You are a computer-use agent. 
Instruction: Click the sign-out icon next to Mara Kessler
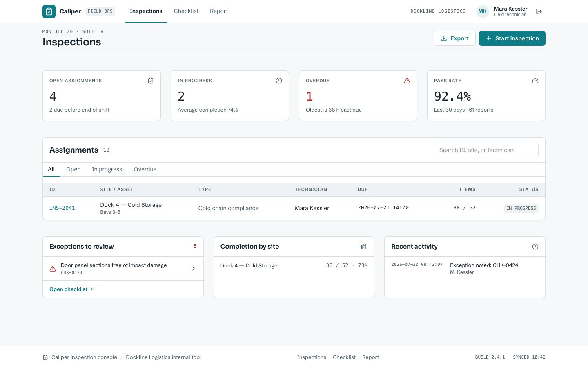(x=539, y=11)
